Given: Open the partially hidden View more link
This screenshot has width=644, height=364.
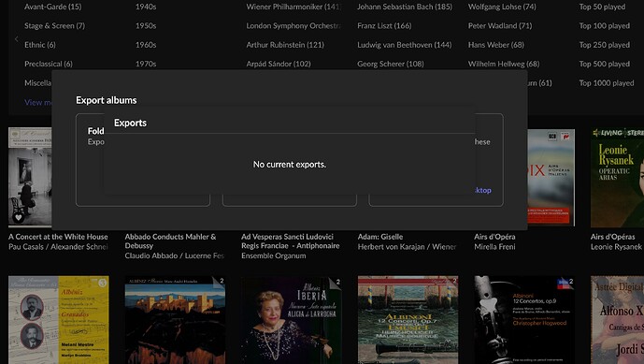Looking at the screenshot, I should point(38,102).
